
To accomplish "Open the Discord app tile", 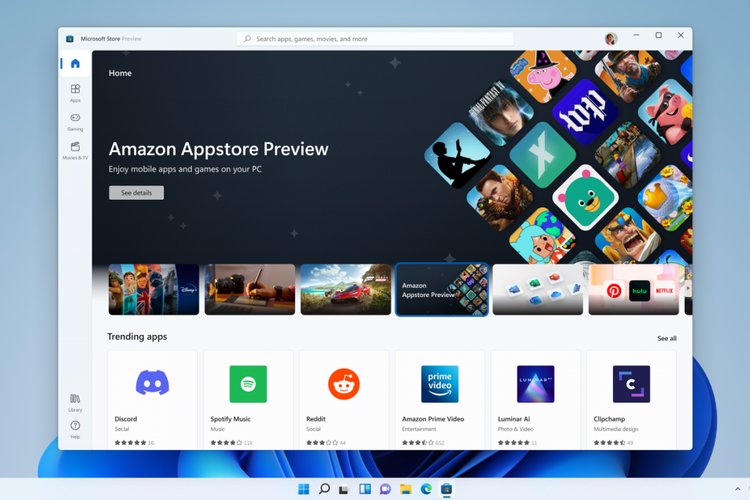I will (153, 400).
